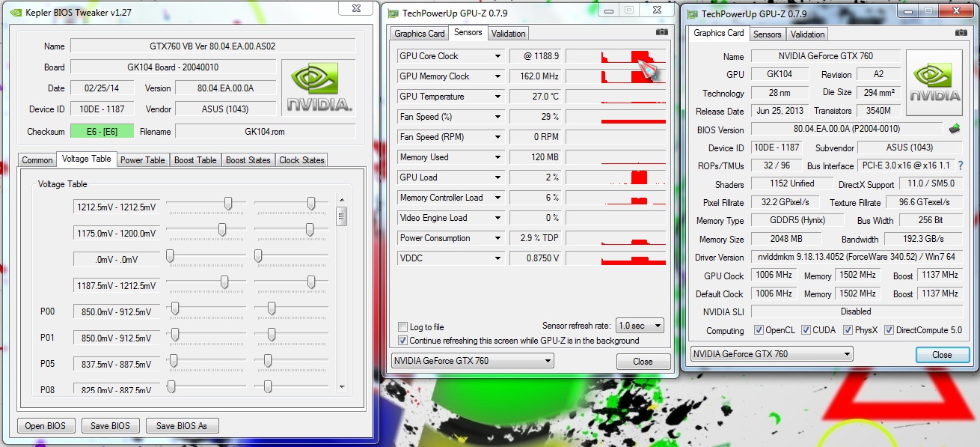Open GPU Memory Clock sensor dropdown
The height and width of the screenshot is (447, 980).
coord(497,76)
